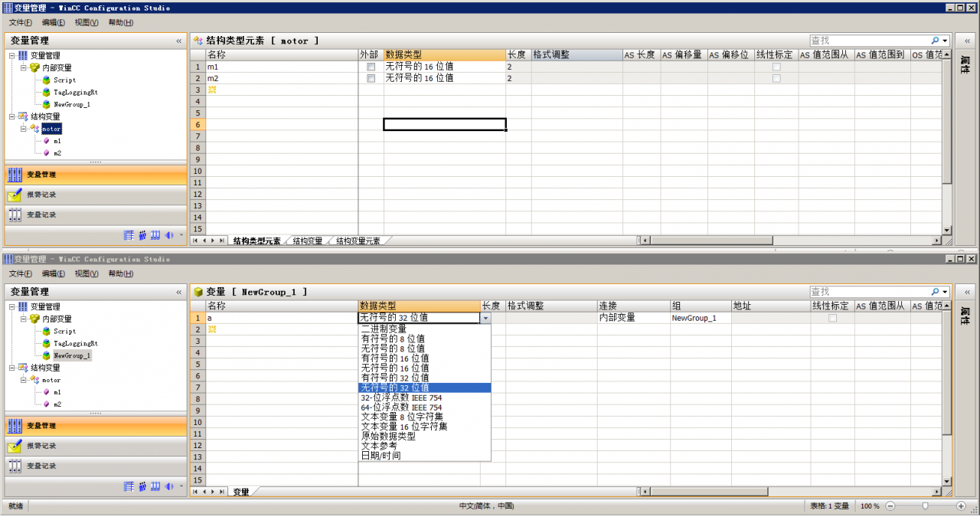Image resolution: width=980 pixels, height=517 pixels.
Task: Click the third small icon in upper nav strip
Action: [x=155, y=235]
